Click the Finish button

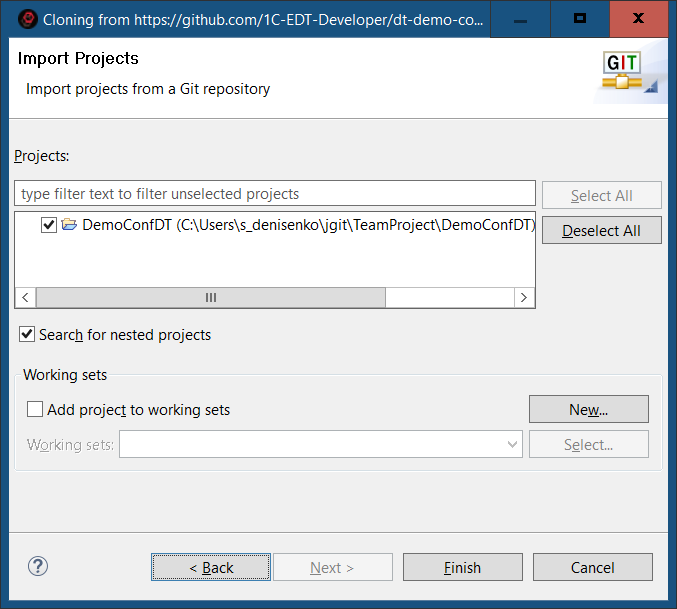(x=462, y=567)
